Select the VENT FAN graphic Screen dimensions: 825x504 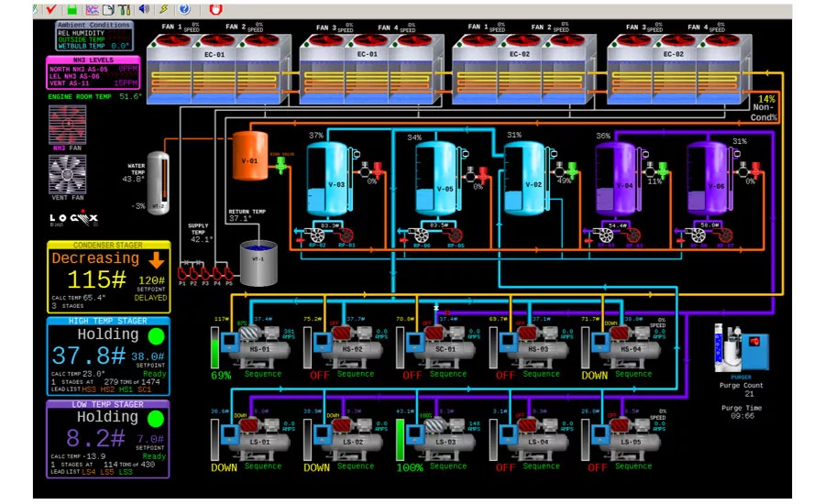(x=67, y=175)
